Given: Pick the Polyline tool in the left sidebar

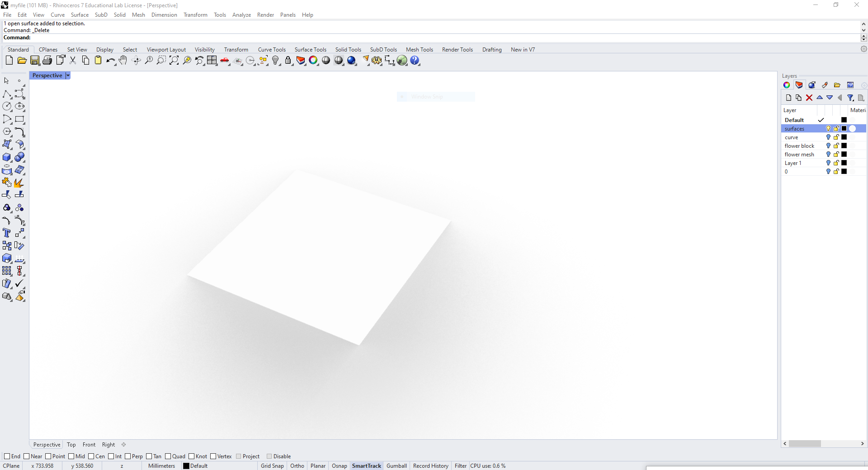Looking at the screenshot, I should pos(7,94).
